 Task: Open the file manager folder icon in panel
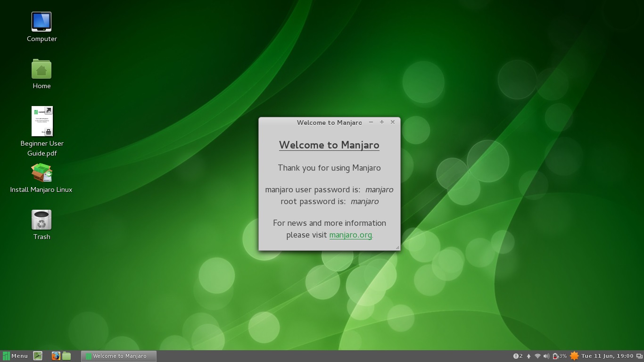pyautogui.click(x=66, y=356)
